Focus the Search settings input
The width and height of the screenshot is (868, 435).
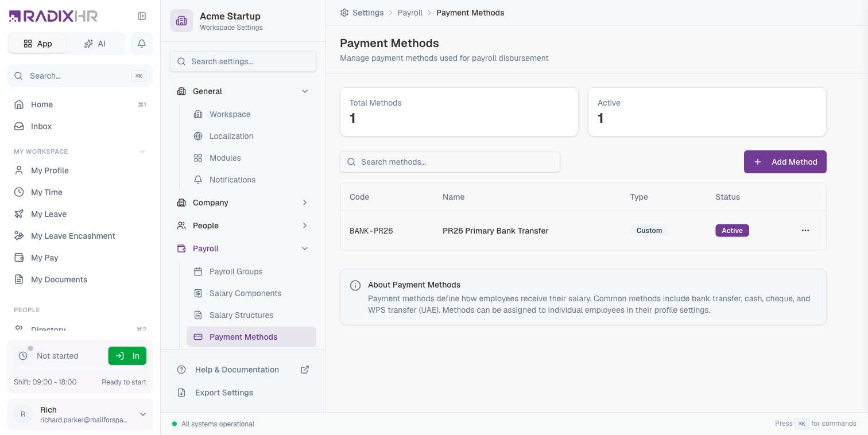coord(243,61)
